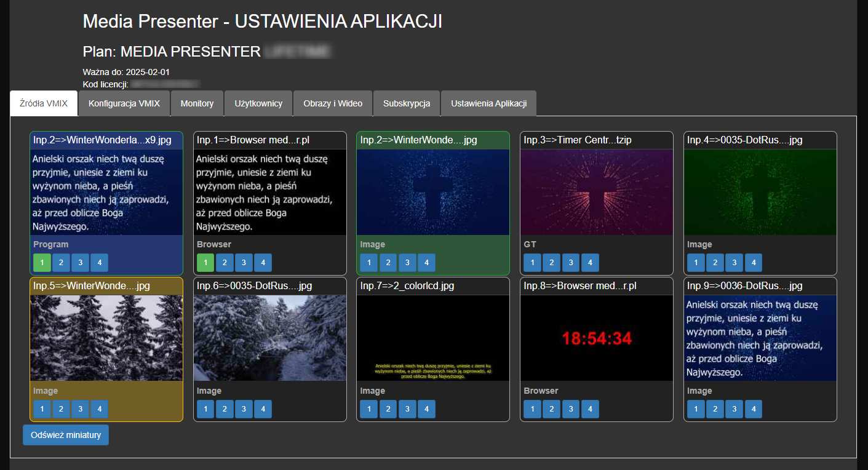Open the Ustawienia Aplikacji tab

coord(488,103)
